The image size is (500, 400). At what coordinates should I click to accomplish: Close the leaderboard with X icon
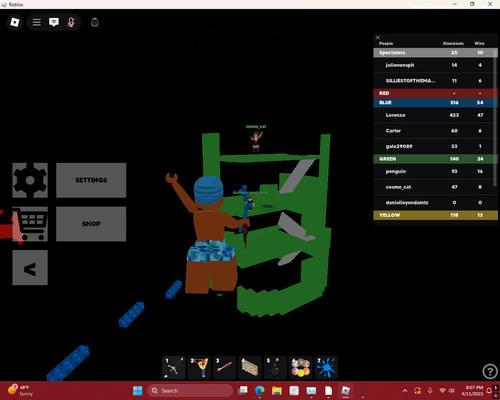(378, 37)
